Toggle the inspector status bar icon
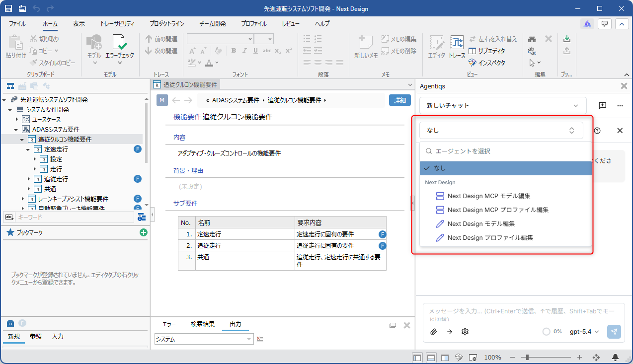 (x=459, y=358)
